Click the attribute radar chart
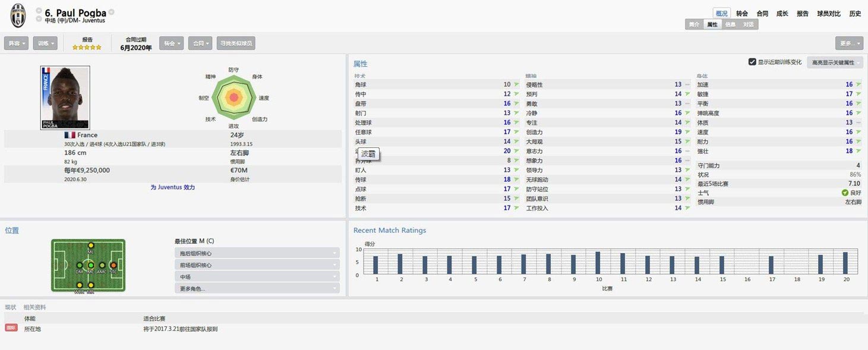The height and width of the screenshot is (350, 868). tap(233, 97)
